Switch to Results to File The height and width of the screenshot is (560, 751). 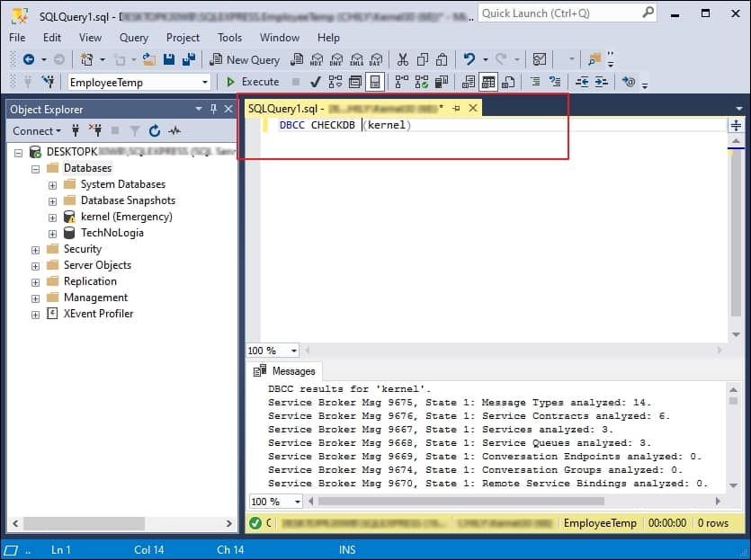(507, 82)
